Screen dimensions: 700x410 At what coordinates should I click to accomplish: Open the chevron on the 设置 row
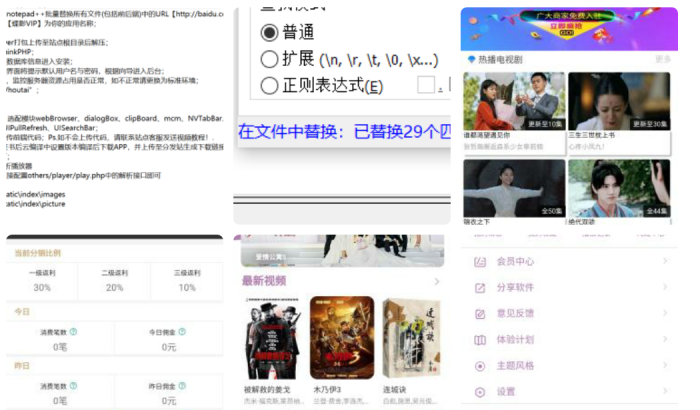pyautogui.click(x=665, y=391)
